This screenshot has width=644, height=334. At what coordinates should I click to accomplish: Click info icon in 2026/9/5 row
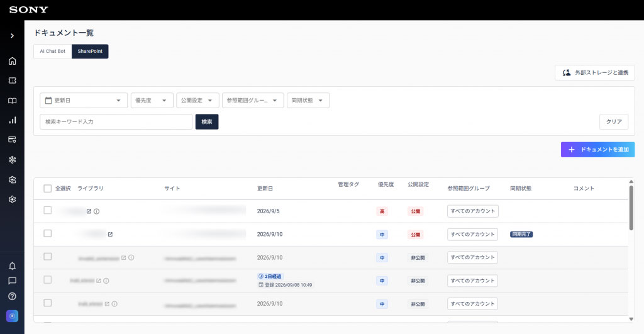tap(96, 211)
